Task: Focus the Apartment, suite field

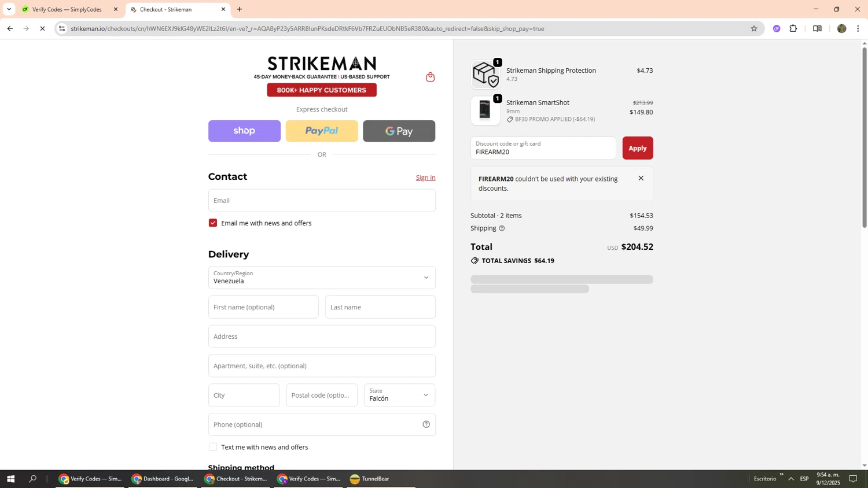Action: [322, 366]
